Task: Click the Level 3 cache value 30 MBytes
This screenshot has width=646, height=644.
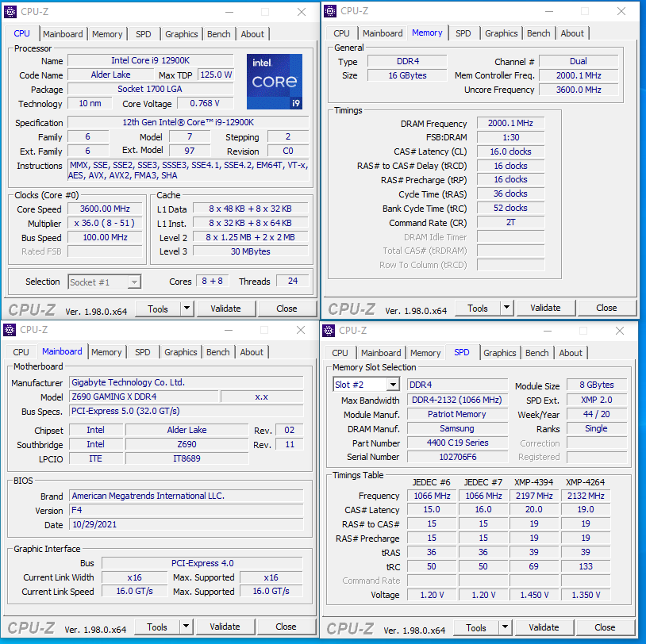Action: point(251,251)
